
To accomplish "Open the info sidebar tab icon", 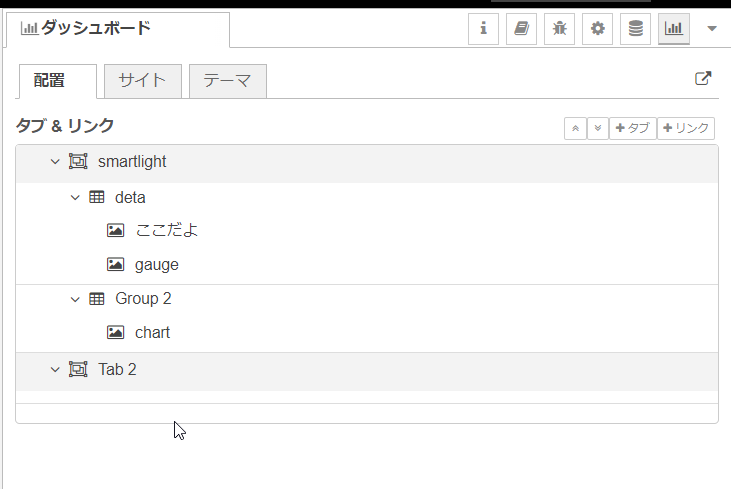I will pos(483,29).
